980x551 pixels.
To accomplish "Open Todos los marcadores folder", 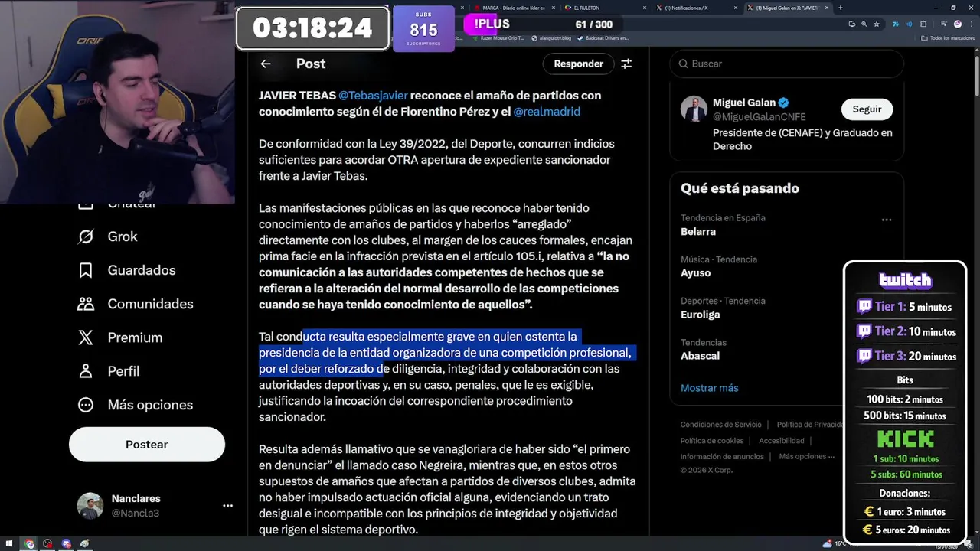I will coord(948,38).
